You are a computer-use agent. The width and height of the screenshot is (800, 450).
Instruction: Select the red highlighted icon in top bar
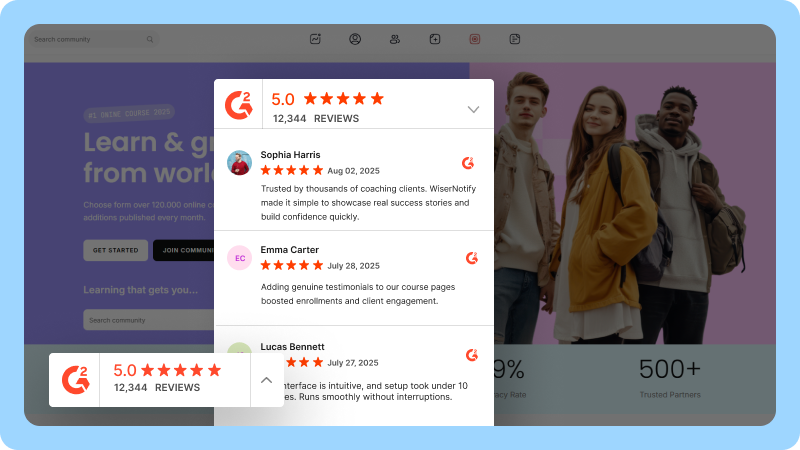click(475, 39)
